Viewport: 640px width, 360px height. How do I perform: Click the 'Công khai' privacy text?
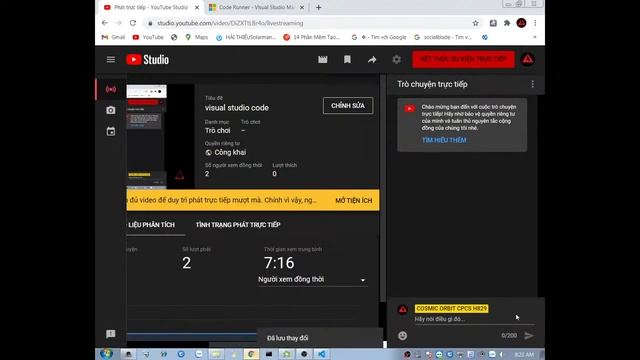[230, 152]
